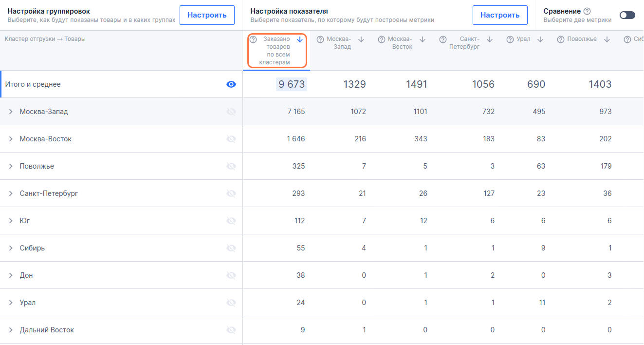This screenshot has height=345, width=644.
Task: Click sort arrow in Урал column header
Action: [540, 39]
